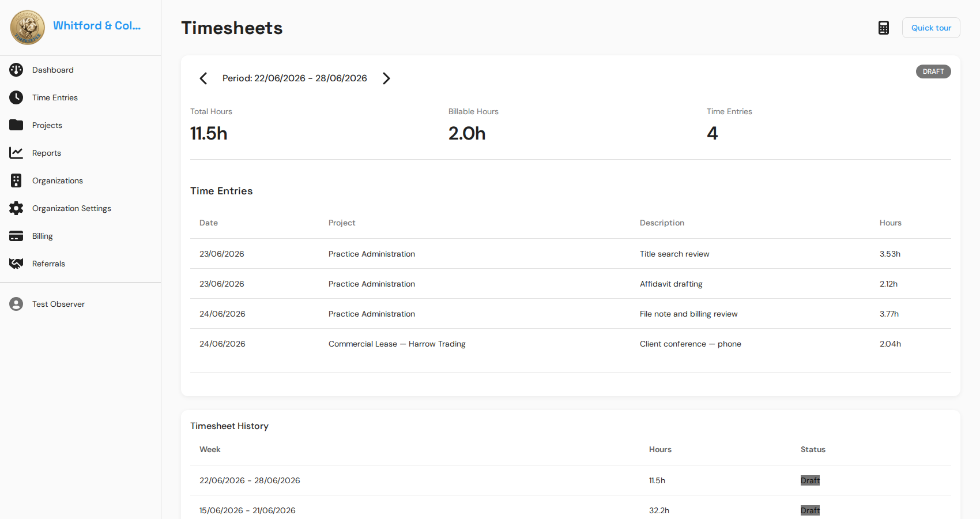Select the Client conference — phone entry
The image size is (980, 519).
pos(571,344)
